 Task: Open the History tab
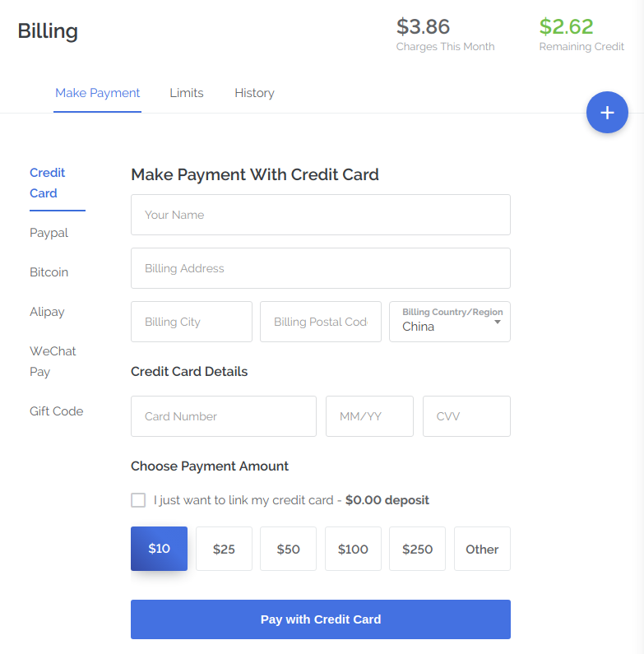(x=254, y=93)
